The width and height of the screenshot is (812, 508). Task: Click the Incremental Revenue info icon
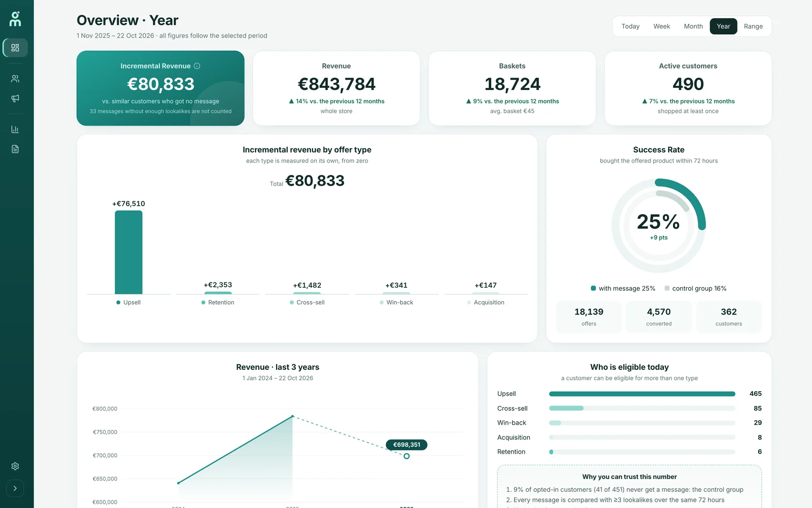[197, 66]
